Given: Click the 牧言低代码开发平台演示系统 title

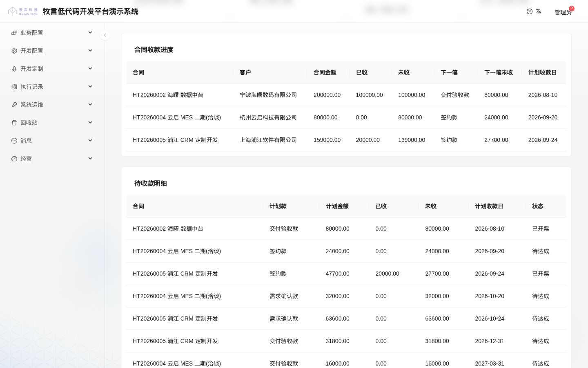Looking at the screenshot, I should (91, 11).
